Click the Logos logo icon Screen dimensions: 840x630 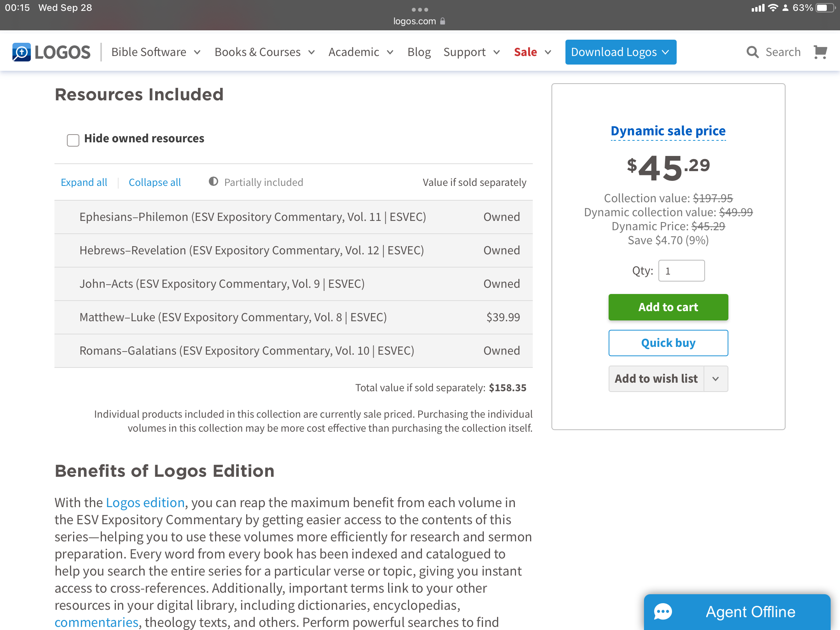[x=21, y=52]
